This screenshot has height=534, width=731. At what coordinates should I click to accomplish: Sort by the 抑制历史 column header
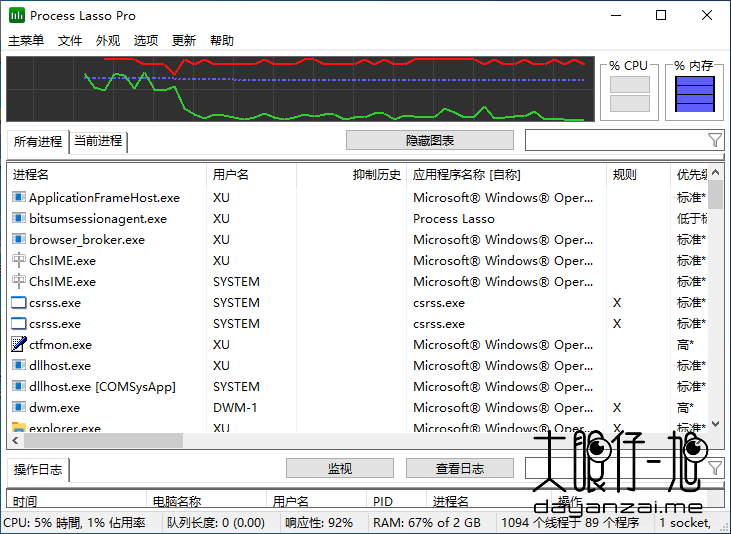(352, 174)
